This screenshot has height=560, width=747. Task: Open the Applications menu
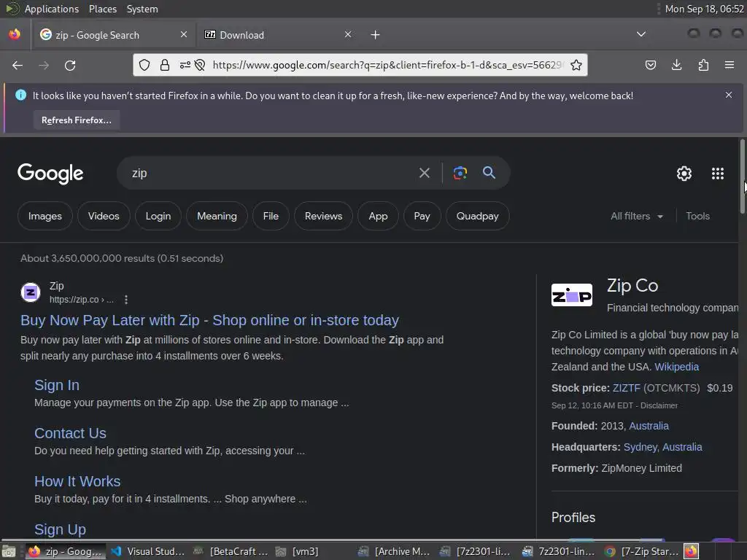tap(52, 9)
